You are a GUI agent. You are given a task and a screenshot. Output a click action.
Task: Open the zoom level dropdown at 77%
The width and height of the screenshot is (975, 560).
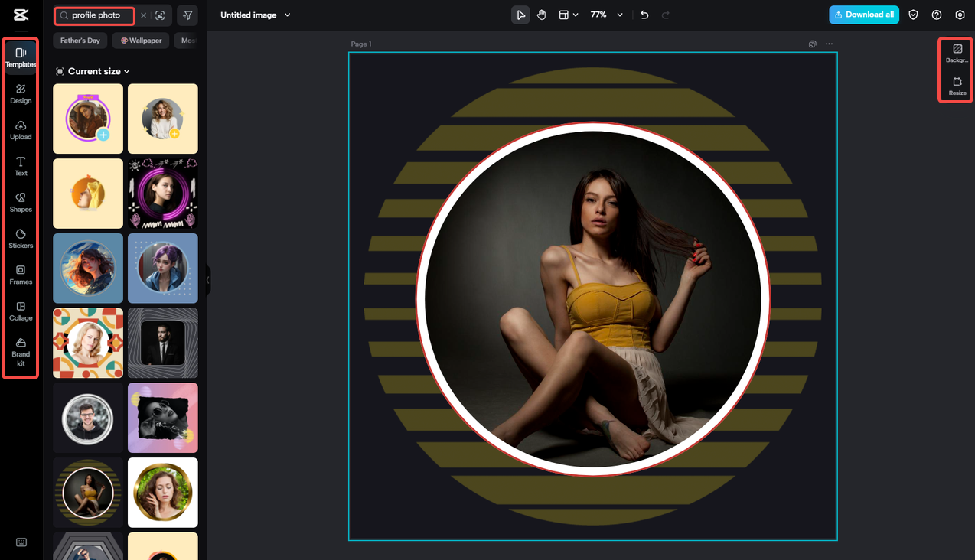click(x=605, y=15)
